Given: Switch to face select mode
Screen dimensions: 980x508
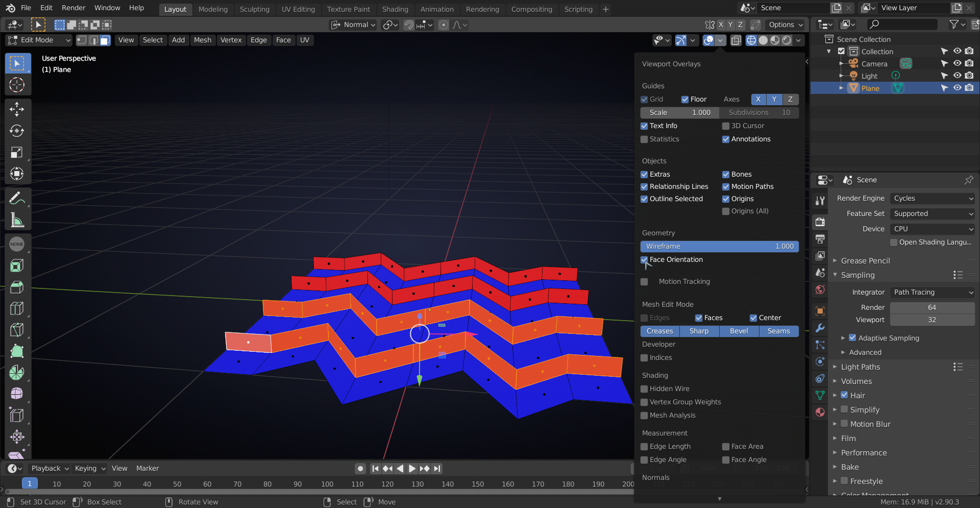Looking at the screenshot, I should tap(105, 40).
